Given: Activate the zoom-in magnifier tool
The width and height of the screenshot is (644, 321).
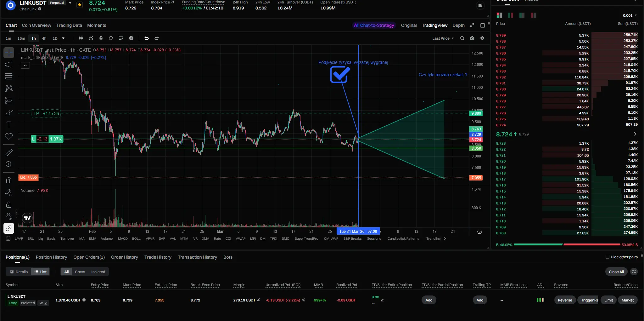Looking at the screenshot, I should pos(9,164).
